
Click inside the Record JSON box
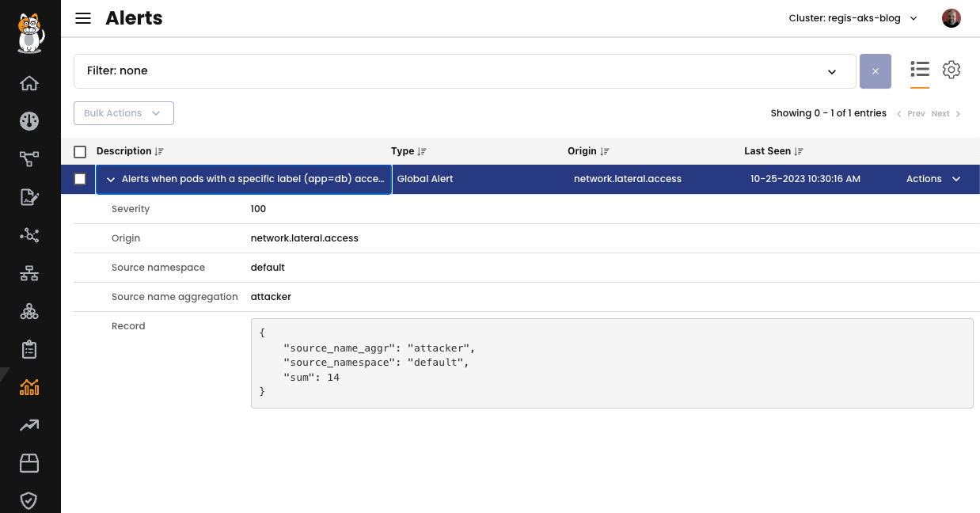(612, 363)
